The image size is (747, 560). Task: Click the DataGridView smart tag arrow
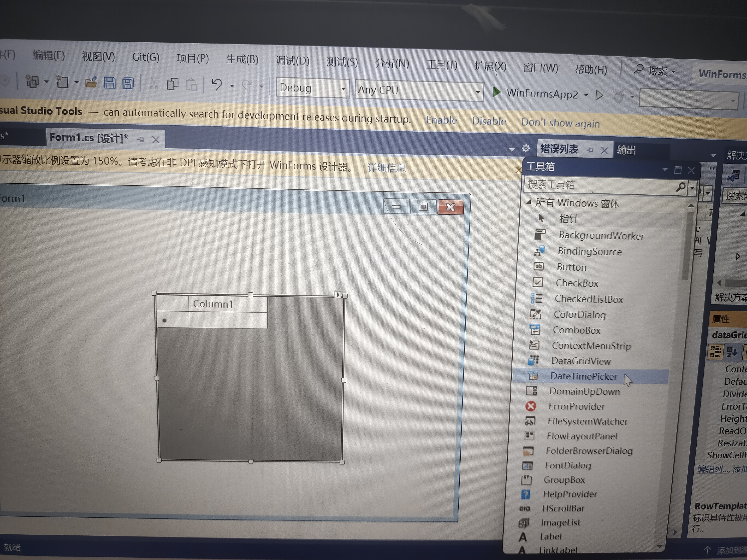[x=337, y=294]
